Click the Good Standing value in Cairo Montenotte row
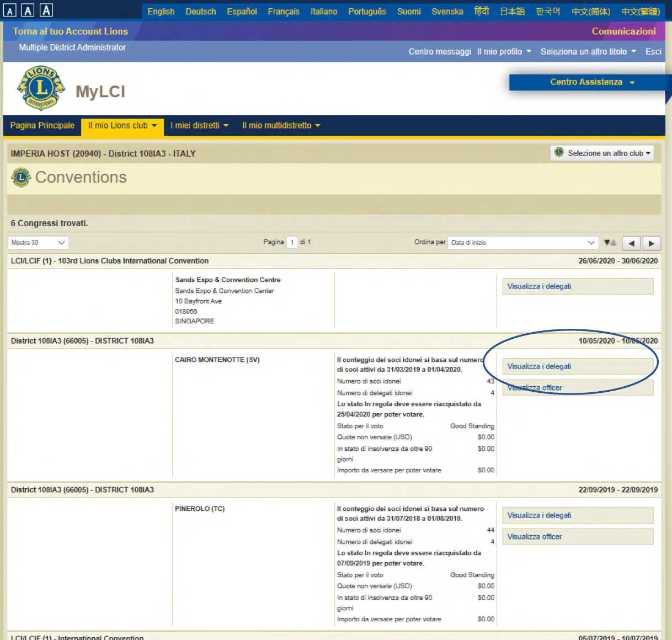Screen dimensions: 672x640 pos(472,426)
